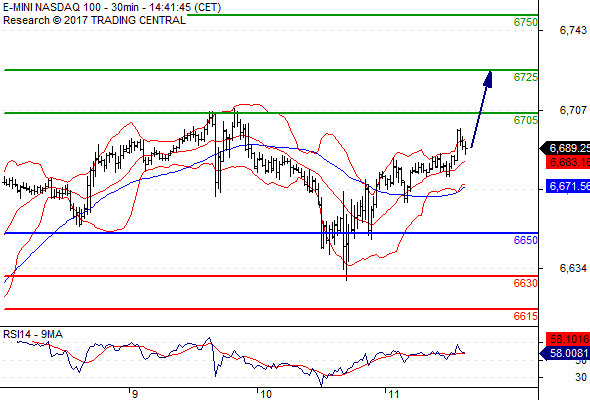Click the red 58.1016 RSI value tag

point(568,339)
